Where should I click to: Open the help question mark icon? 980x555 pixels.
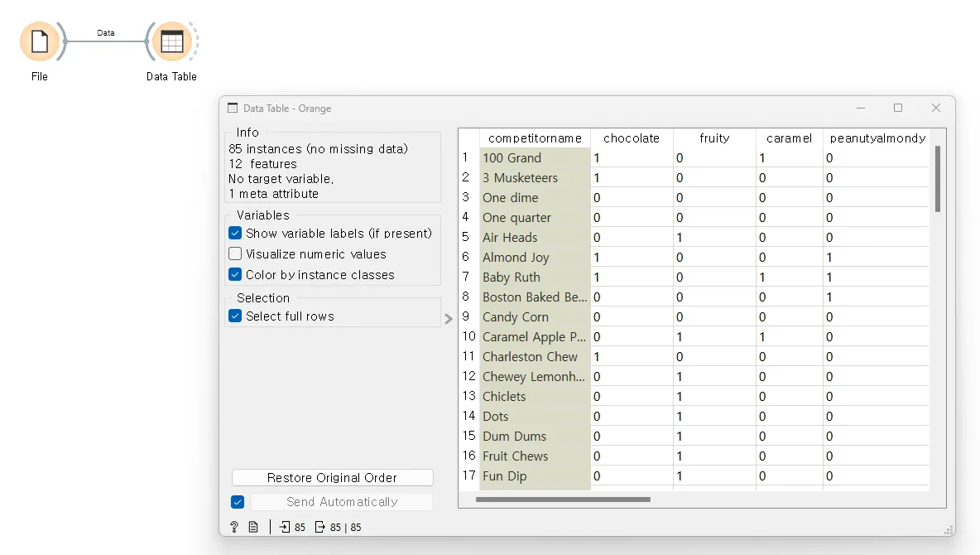tap(234, 527)
